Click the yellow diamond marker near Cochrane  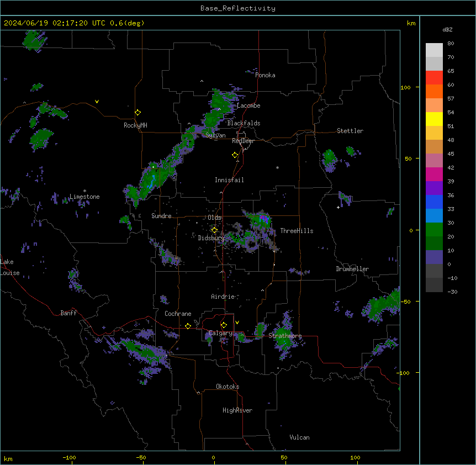[188, 326]
